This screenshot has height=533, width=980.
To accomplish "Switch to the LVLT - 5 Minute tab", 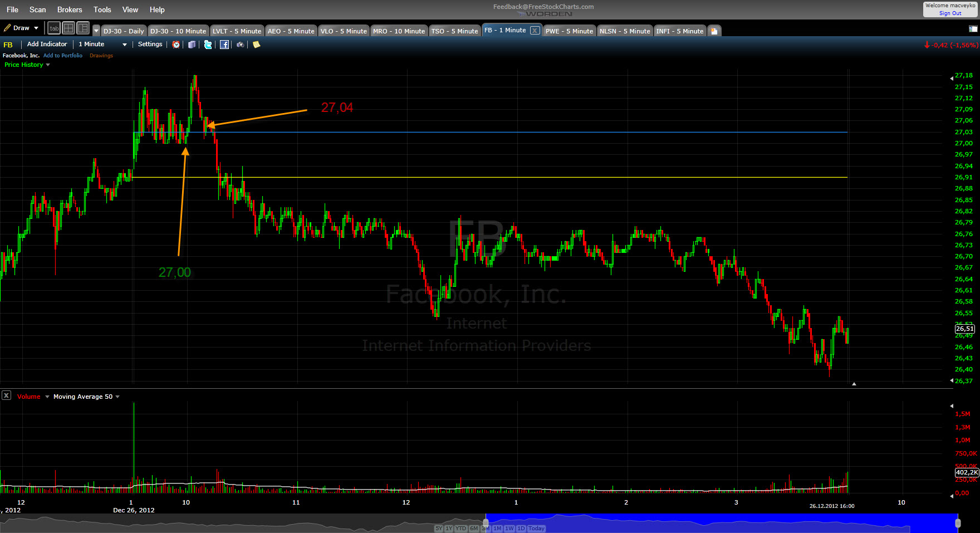I will pyautogui.click(x=237, y=31).
